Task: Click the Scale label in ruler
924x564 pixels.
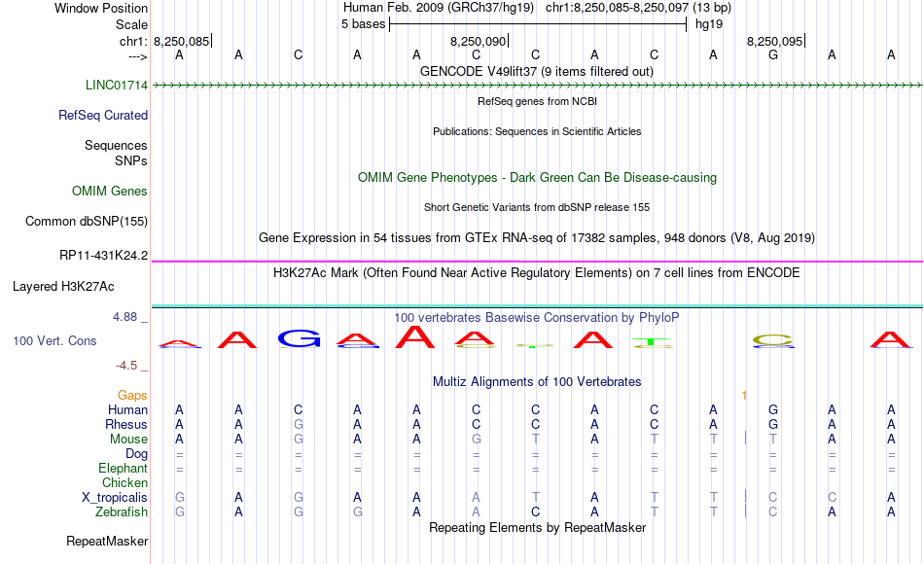Action: (132, 24)
